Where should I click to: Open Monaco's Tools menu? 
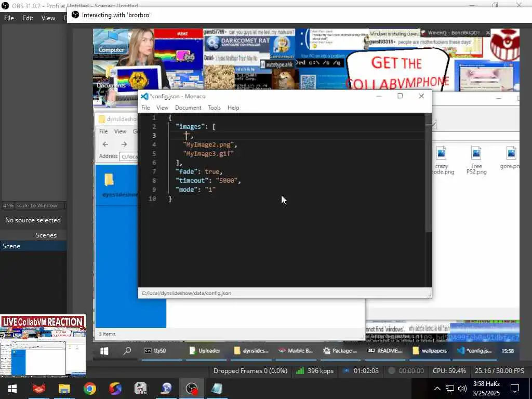tap(214, 108)
